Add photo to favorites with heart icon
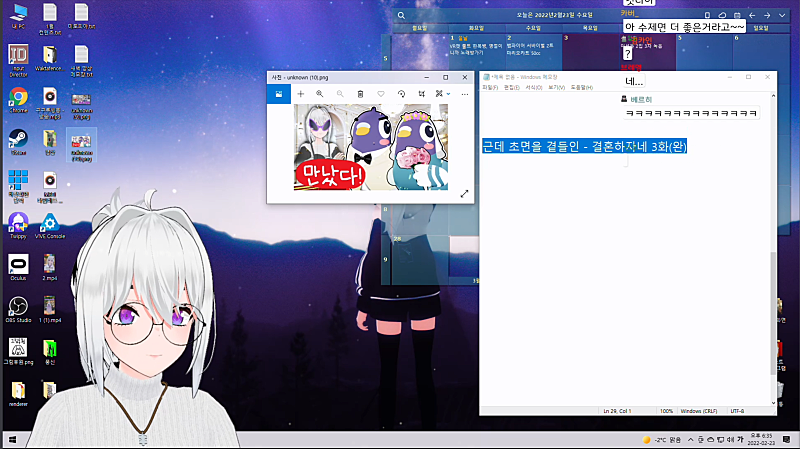 (381, 94)
